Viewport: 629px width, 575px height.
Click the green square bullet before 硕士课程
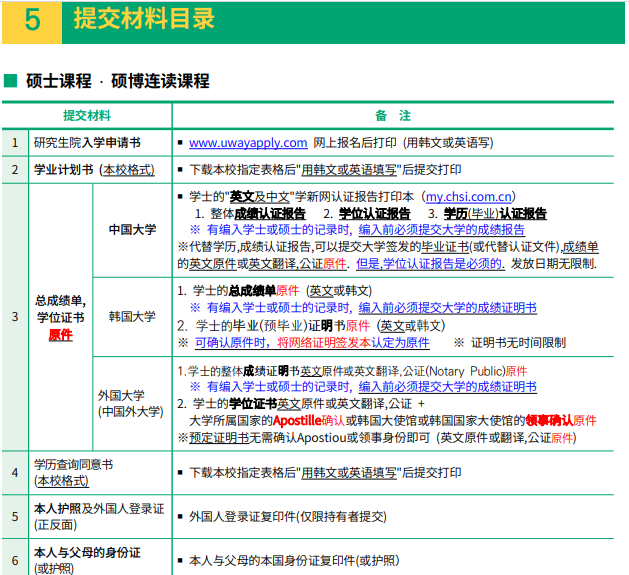pos(11,81)
